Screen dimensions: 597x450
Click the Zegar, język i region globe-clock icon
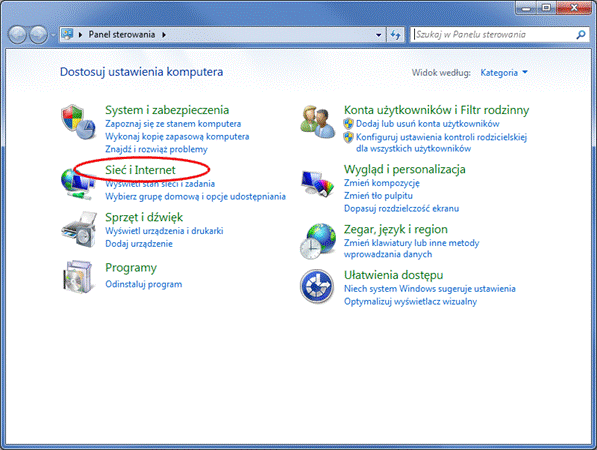coord(318,241)
